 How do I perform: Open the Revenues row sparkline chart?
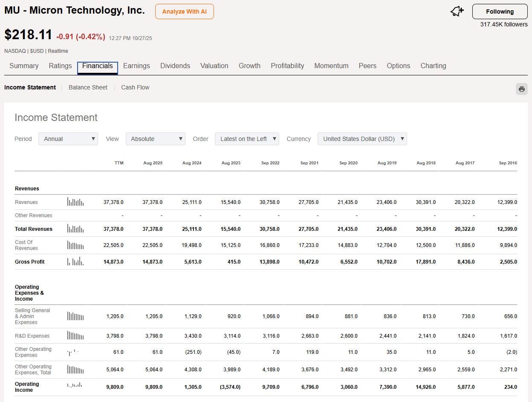pos(75,202)
